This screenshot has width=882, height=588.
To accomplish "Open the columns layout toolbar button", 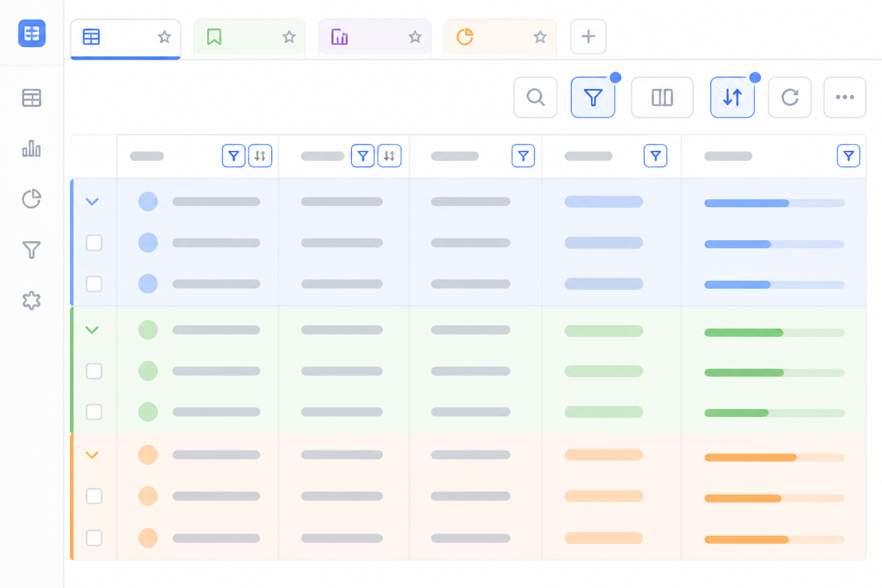I will click(662, 97).
